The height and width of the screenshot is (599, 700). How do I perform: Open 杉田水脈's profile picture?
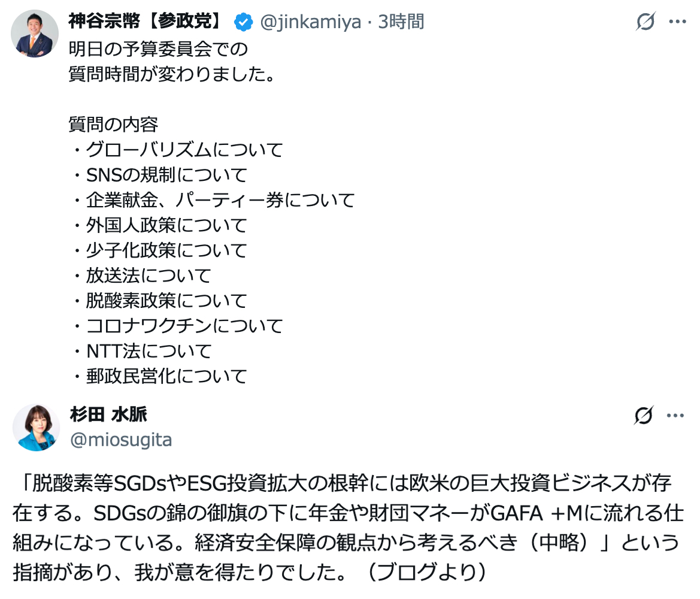(36, 427)
